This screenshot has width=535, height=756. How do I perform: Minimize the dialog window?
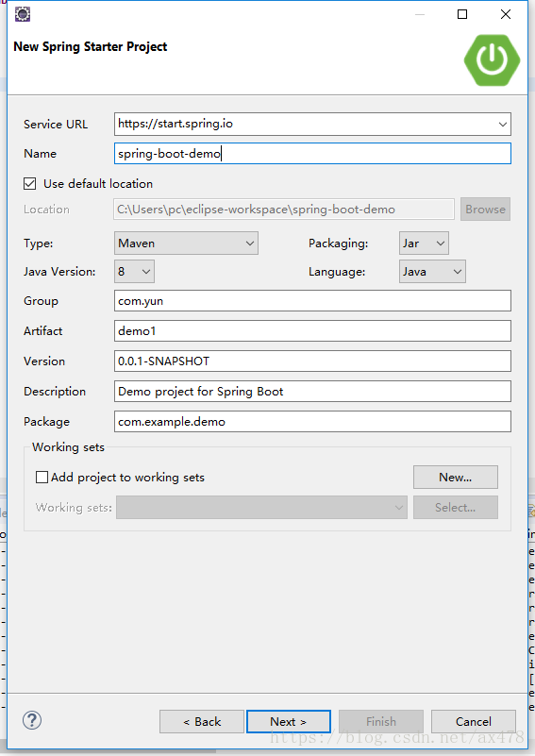point(420,14)
